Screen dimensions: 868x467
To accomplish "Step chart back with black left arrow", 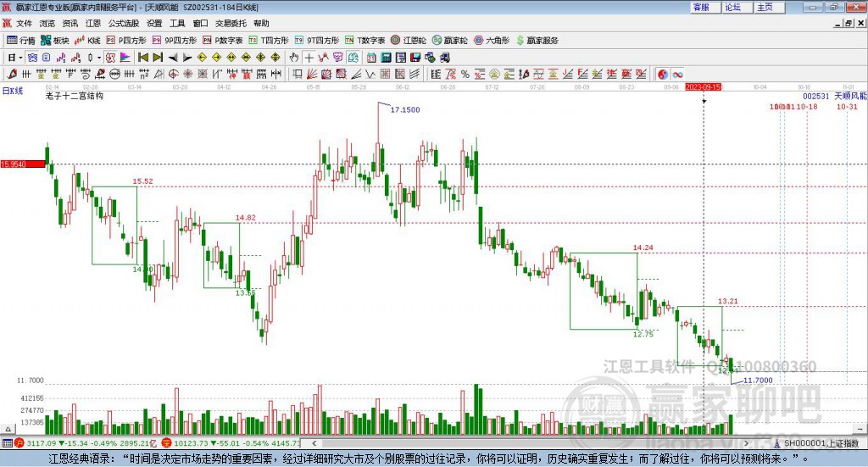I will coord(173,58).
